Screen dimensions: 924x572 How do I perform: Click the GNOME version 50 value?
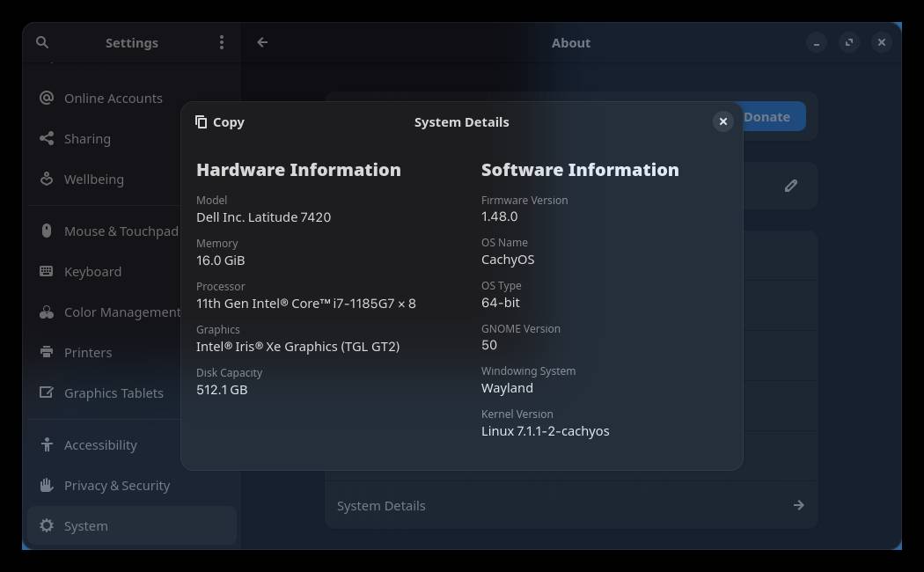(489, 345)
